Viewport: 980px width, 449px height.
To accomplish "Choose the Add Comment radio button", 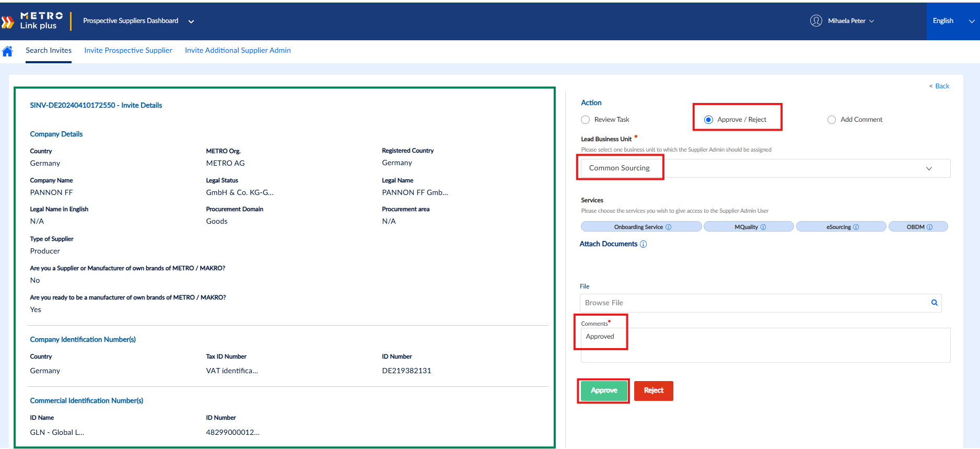I will tap(832, 120).
